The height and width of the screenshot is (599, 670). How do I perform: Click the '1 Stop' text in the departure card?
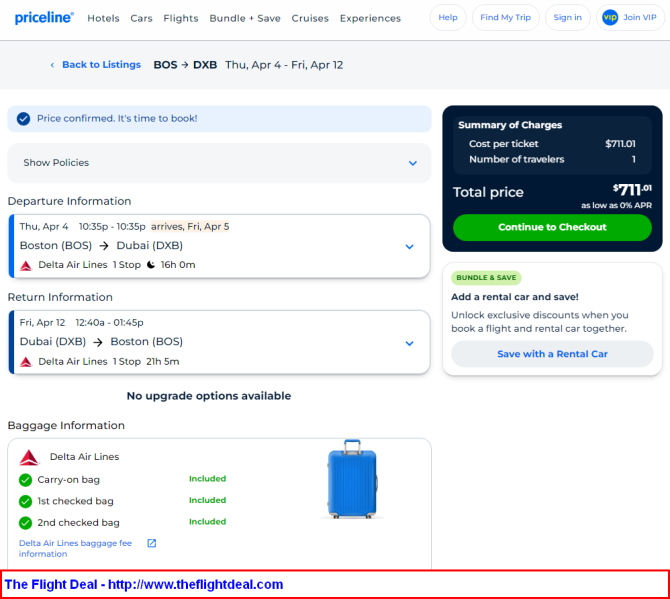coord(126,265)
